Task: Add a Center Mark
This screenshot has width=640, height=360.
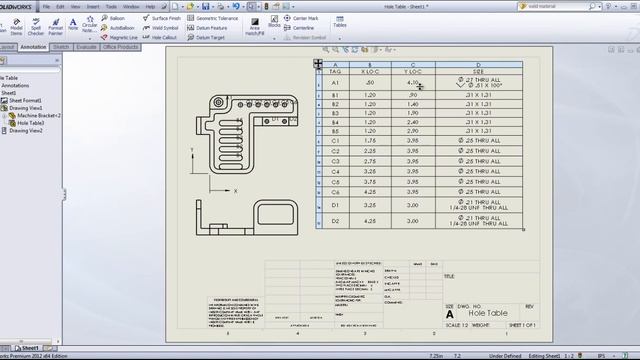Action: [301, 18]
